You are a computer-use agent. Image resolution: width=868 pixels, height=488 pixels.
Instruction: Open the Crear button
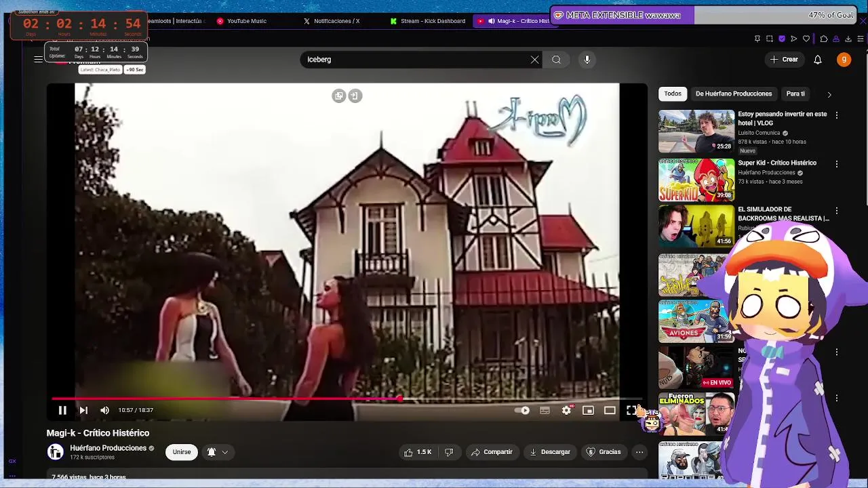tap(784, 60)
